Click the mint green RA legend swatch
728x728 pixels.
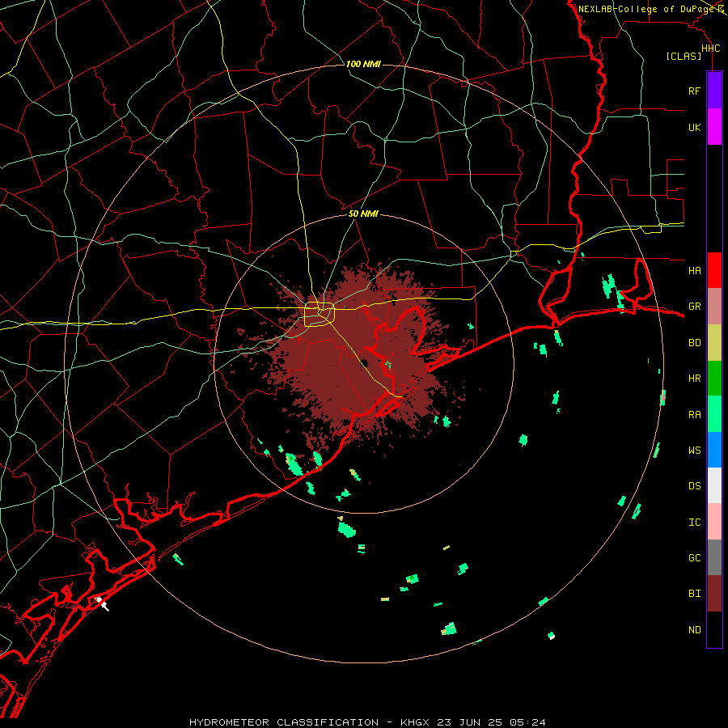click(x=714, y=414)
